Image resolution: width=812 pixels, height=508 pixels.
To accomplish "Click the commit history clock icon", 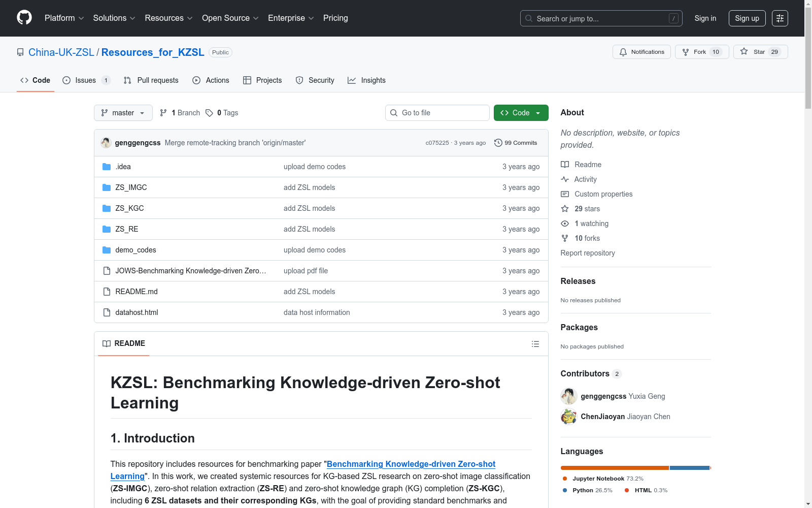I will tap(498, 143).
